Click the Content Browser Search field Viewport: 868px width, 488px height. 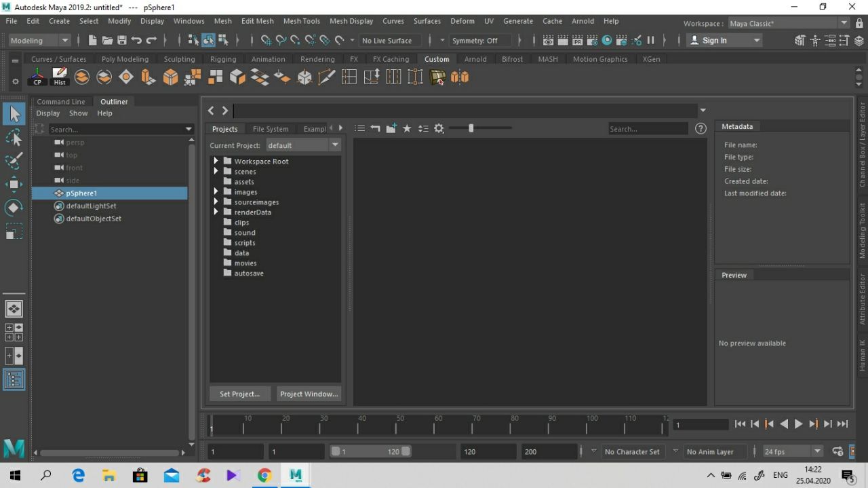tap(648, 129)
